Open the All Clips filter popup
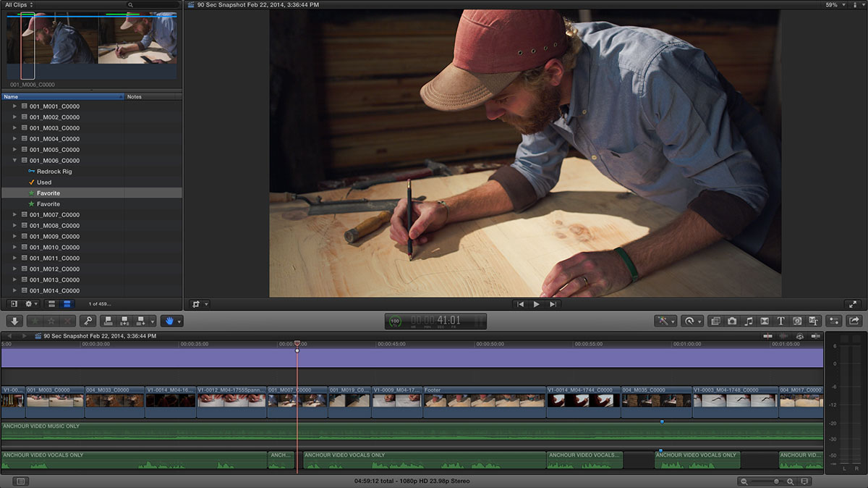The height and width of the screenshot is (488, 868). point(20,4)
